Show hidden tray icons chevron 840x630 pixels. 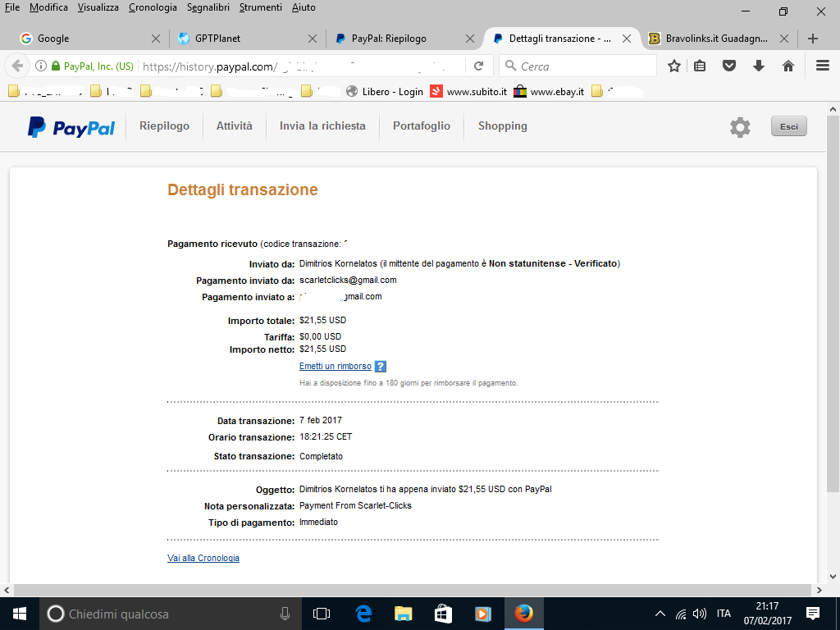pyautogui.click(x=660, y=614)
